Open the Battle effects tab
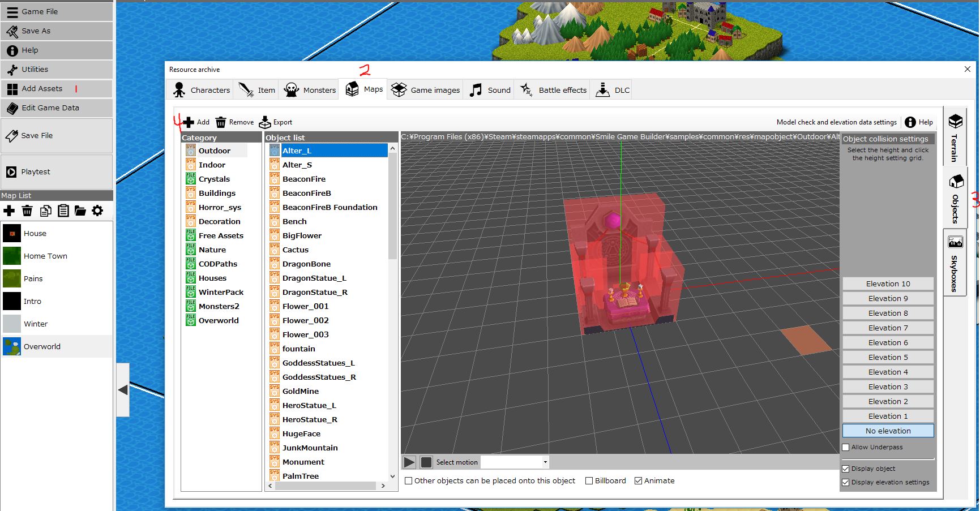This screenshot has width=980, height=511. (553, 90)
